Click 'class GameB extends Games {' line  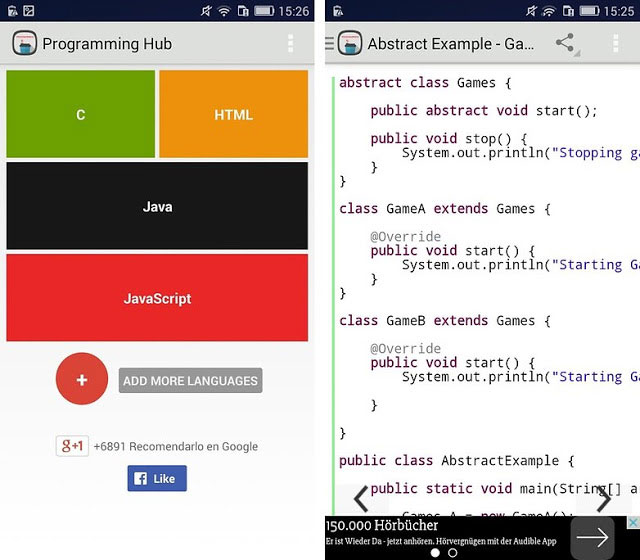(445, 321)
